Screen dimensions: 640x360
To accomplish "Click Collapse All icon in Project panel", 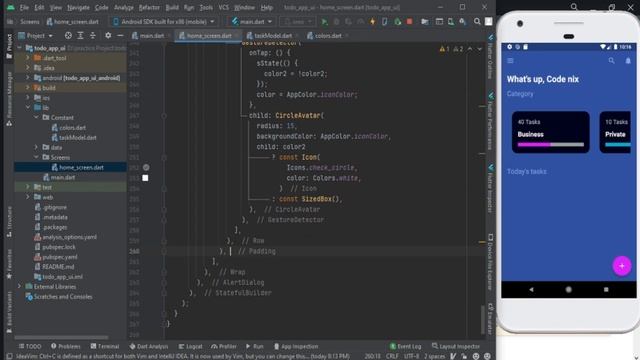I will (93, 36).
